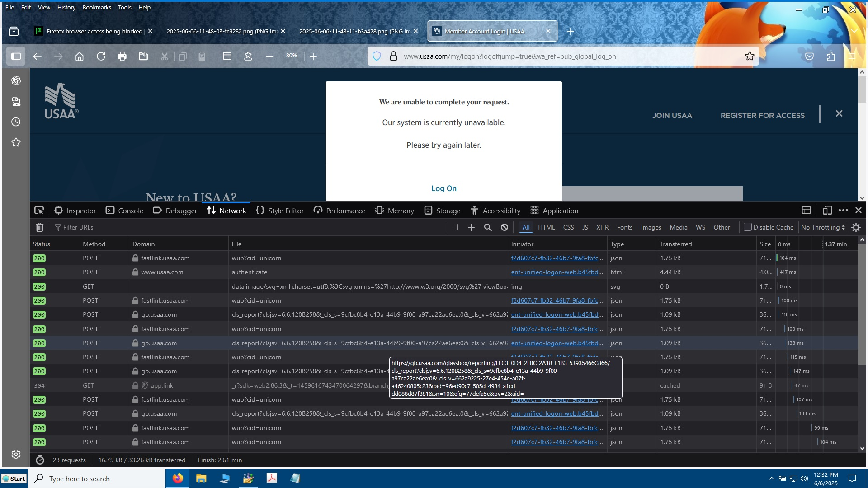
Task: Print the current page
Action: click(x=122, y=56)
